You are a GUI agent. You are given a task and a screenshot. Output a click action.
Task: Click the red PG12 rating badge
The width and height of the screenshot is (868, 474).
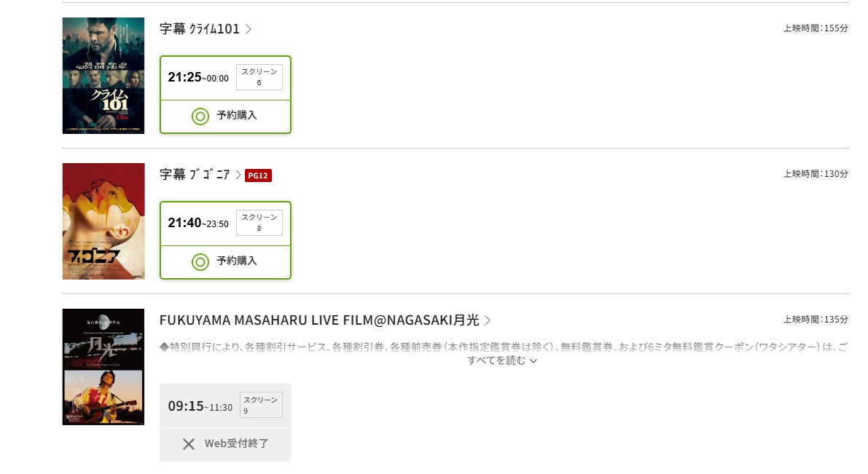[258, 175]
